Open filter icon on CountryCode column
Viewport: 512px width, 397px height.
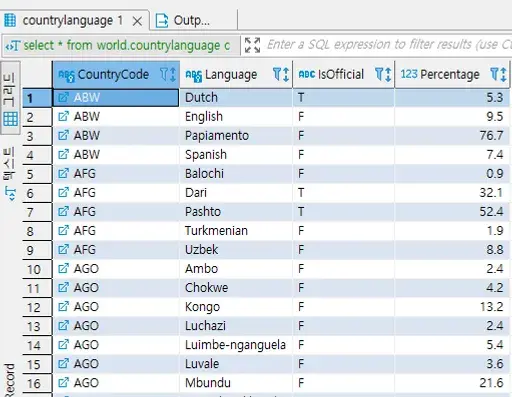(164, 74)
